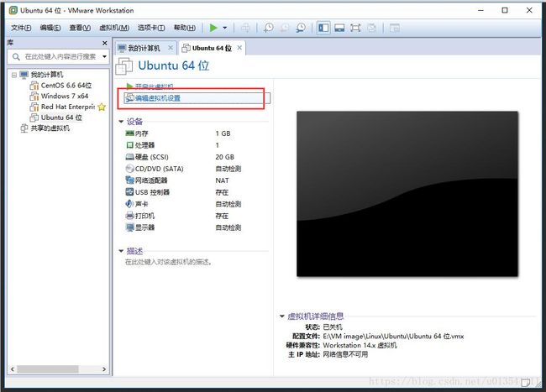The image size is (546, 392).
Task: Click the 已关机 status value
Action: (x=333, y=327)
